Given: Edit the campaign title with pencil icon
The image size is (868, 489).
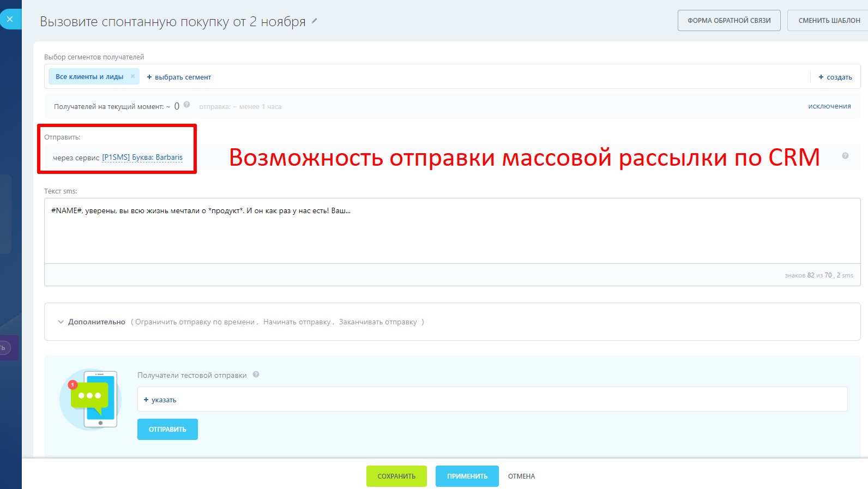Looking at the screenshot, I should pyautogui.click(x=314, y=21).
